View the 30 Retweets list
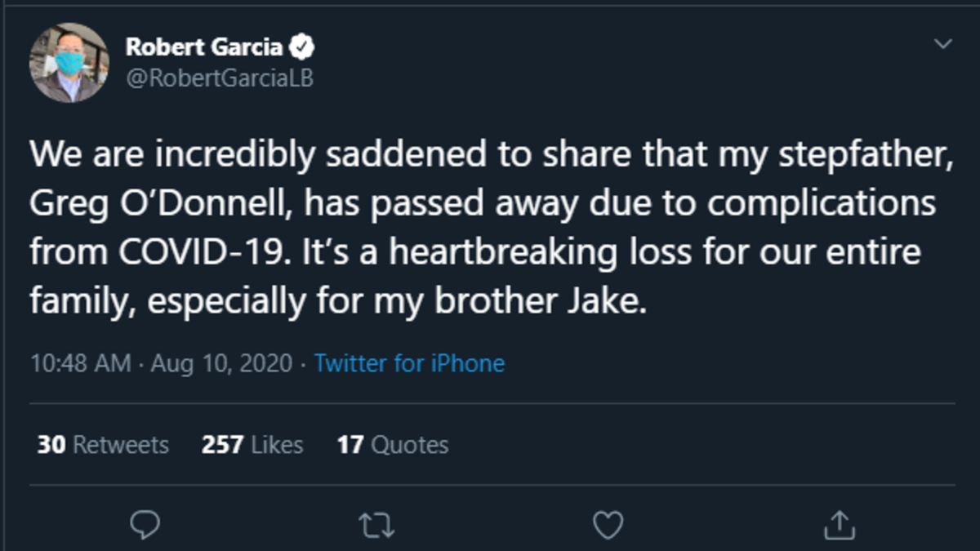This screenshot has height=551, width=980. tap(103, 445)
